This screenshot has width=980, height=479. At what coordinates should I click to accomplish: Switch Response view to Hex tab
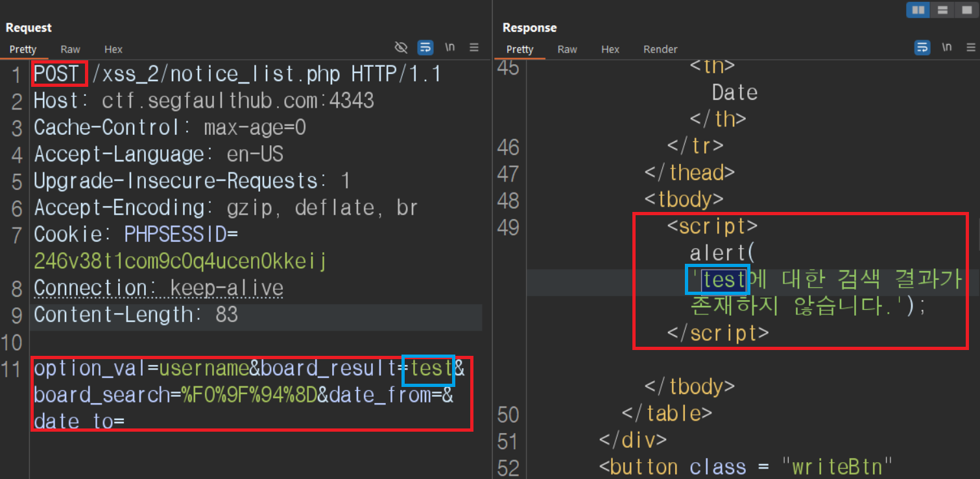point(610,49)
